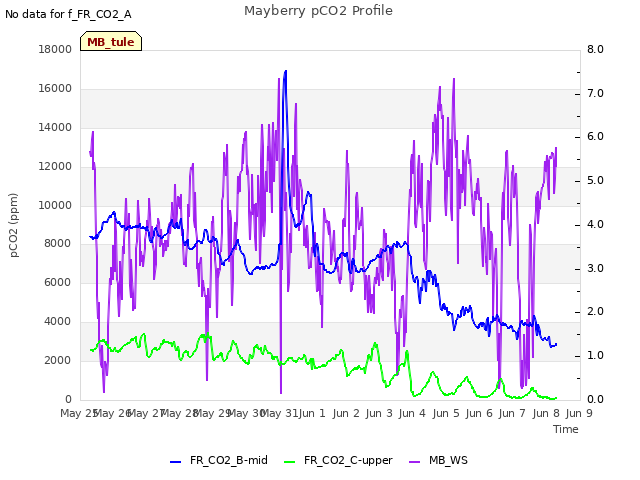Click the 6.0 right axis tick
Image resolution: width=640 pixels, height=480 pixels.
pyautogui.click(x=596, y=137)
